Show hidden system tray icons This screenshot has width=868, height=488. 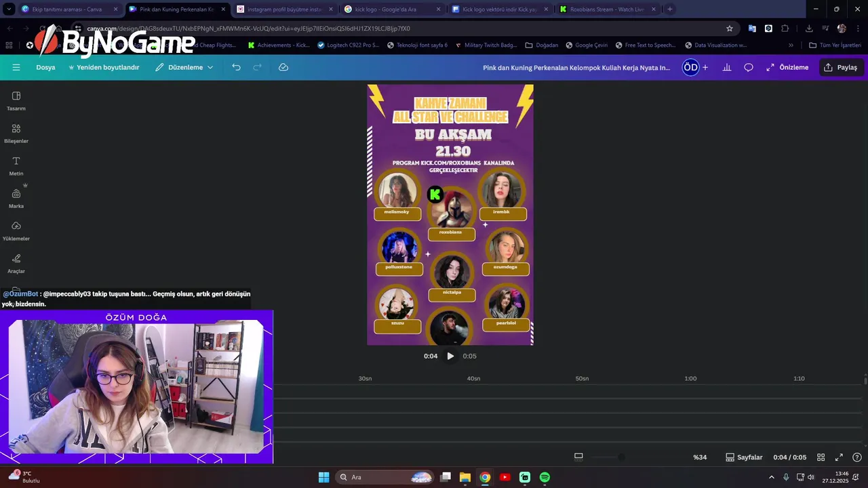click(x=771, y=477)
